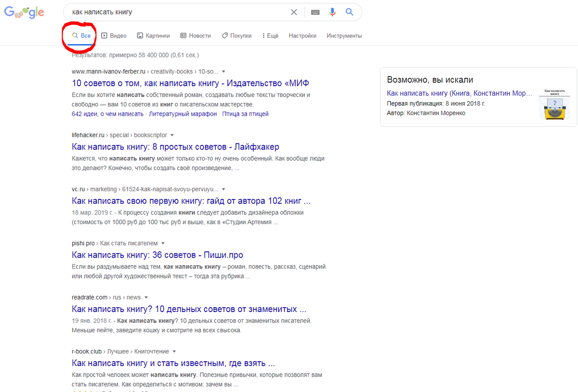
Task: Click 'Автор: Константин Моренко' text
Action: pos(426,113)
